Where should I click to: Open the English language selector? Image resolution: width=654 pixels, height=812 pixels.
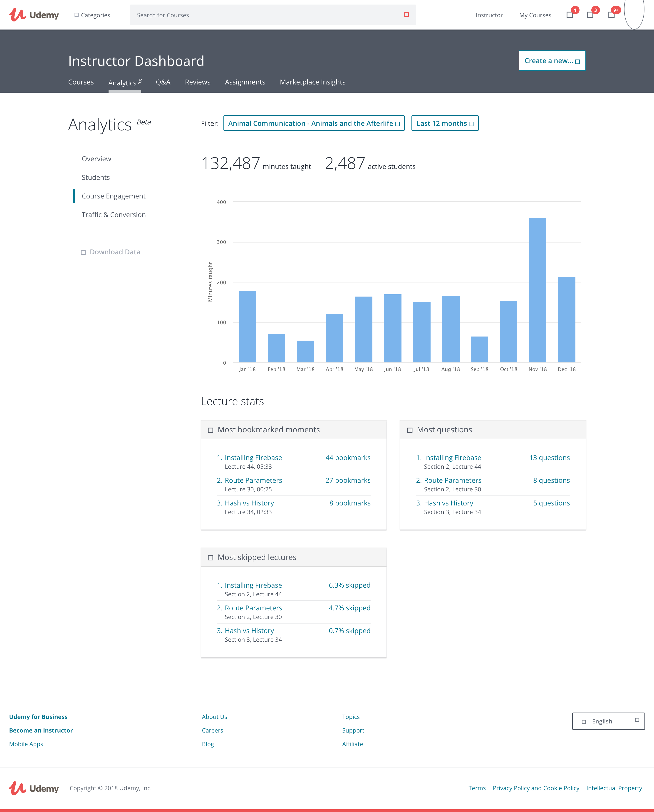[608, 721]
